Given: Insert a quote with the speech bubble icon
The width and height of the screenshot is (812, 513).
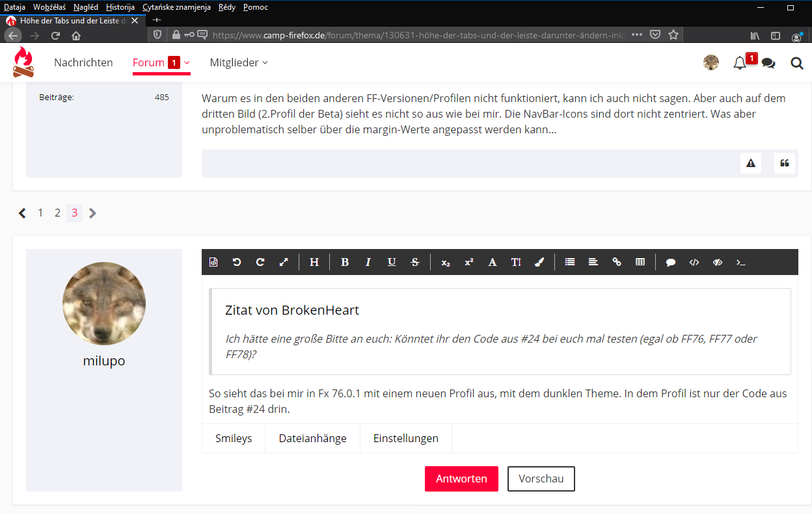Looking at the screenshot, I should (x=671, y=262).
